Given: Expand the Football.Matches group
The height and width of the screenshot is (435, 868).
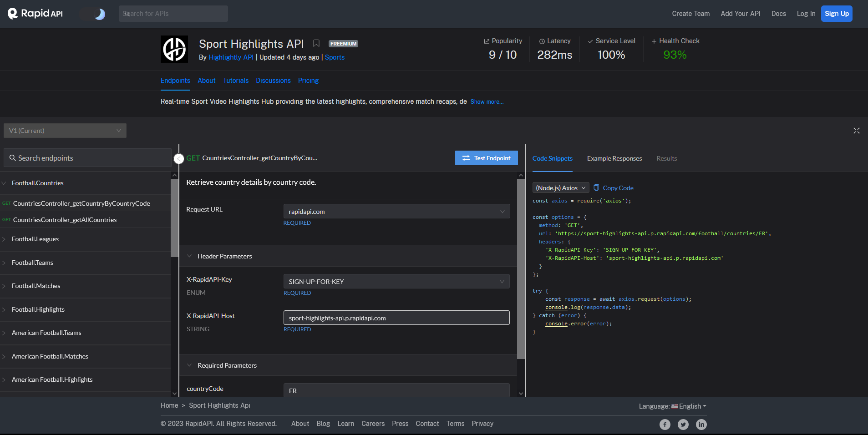Looking at the screenshot, I should click(x=85, y=286).
